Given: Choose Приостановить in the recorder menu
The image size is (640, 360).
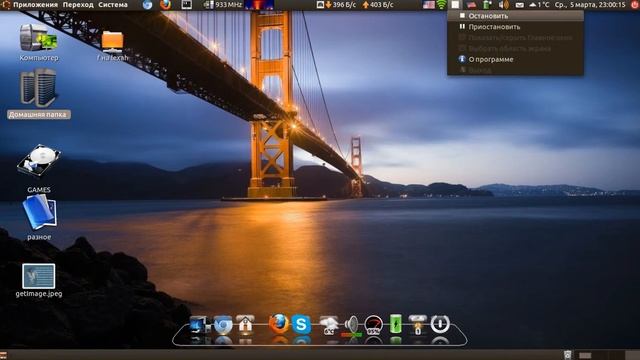Looking at the screenshot, I should 515,27.
